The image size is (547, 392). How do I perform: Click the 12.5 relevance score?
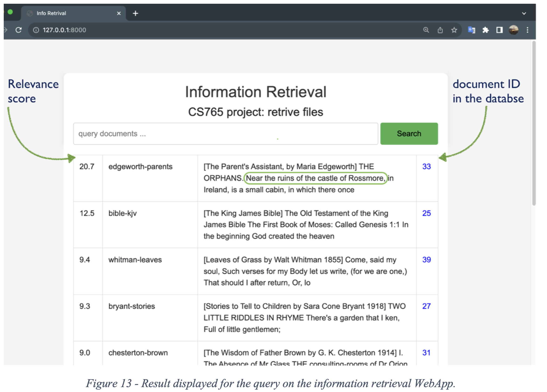tap(87, 213)
